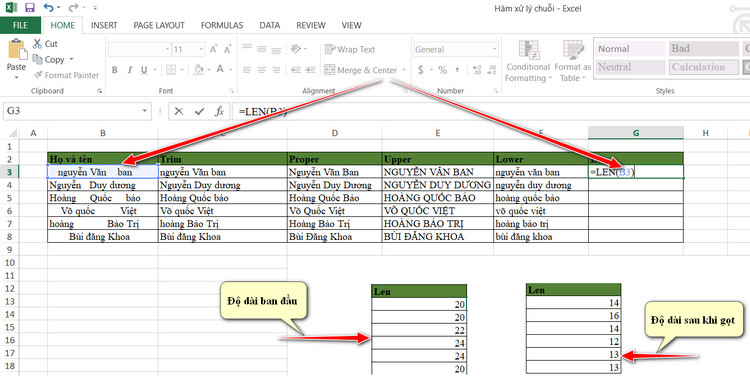Open the General number format dropdown

click(494, 49)
